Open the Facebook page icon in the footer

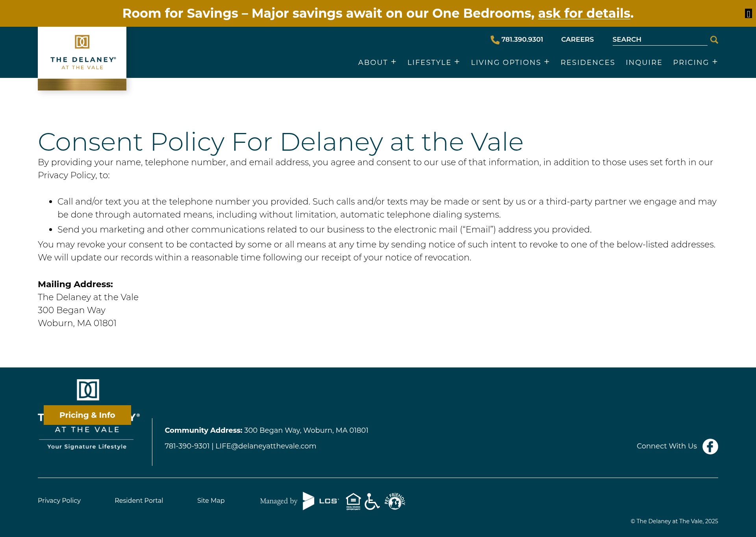pyautogui.click(x=710, y=447)
